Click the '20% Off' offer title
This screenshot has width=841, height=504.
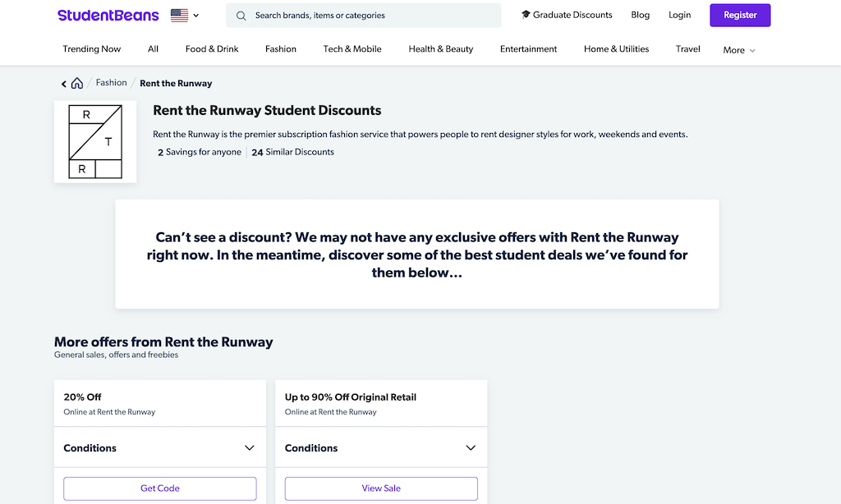pyautogui.click(x=83, y=397)
